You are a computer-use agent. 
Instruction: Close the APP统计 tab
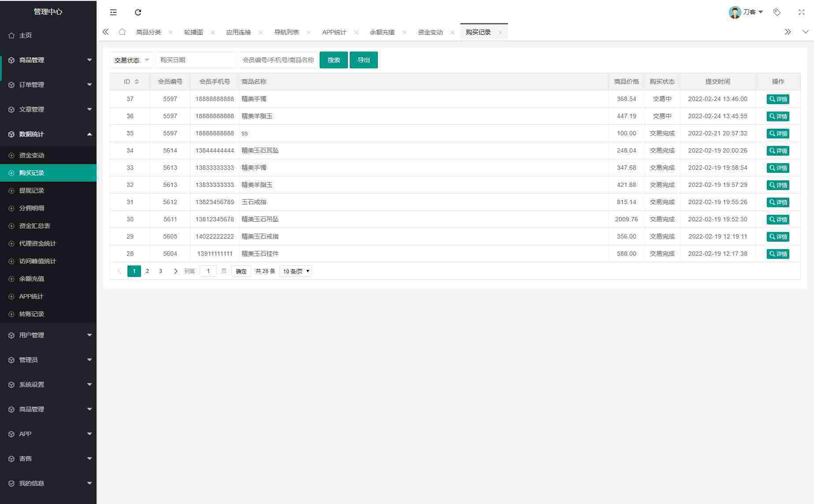coord(356,32)
